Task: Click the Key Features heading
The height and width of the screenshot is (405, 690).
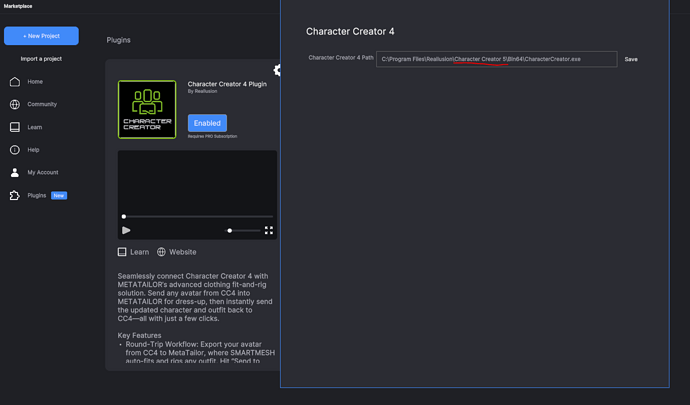Action: click(139, 335)
